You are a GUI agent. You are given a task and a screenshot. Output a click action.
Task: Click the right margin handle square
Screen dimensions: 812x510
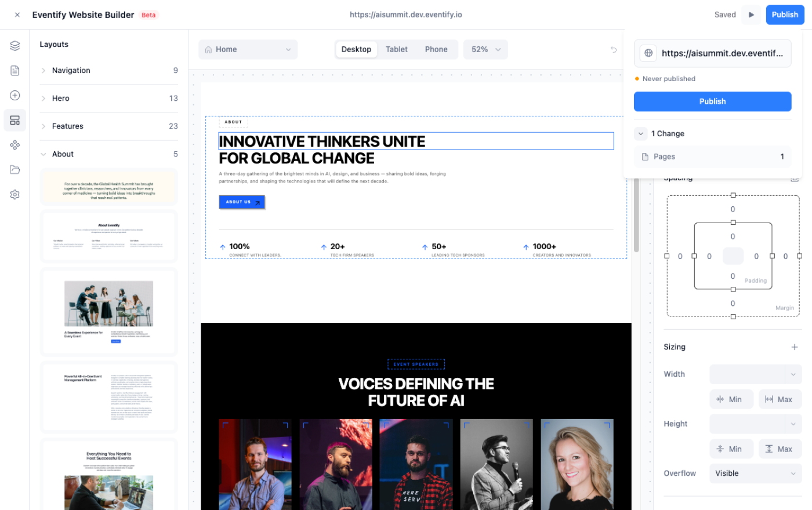(799, 256)
